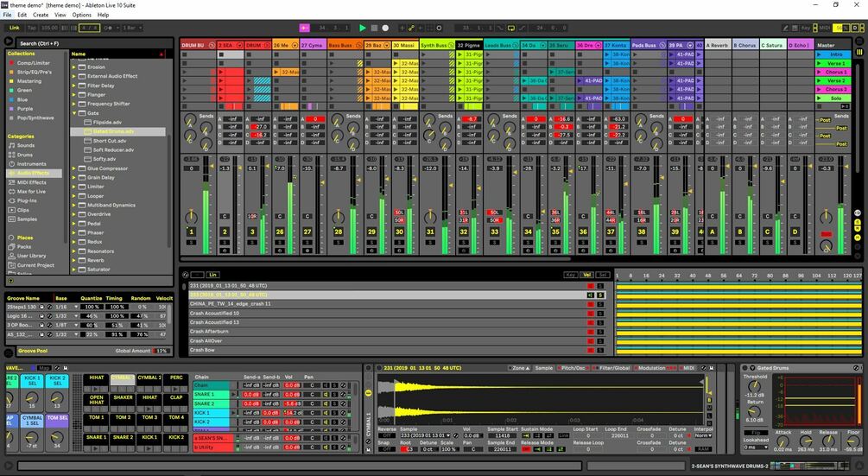Unfold the 26 Me track arrow
The image size is (868, 476).
(295, 46)
